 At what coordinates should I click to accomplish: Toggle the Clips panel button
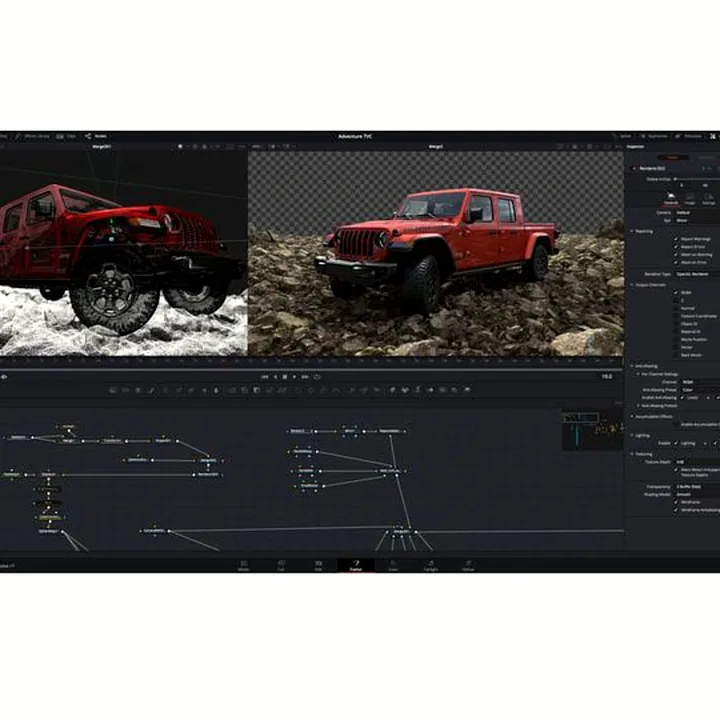click(66, 136)
